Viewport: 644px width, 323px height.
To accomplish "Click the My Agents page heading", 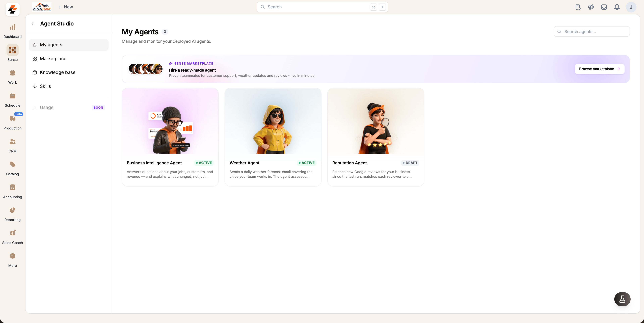I will click(x=140, y=32).
